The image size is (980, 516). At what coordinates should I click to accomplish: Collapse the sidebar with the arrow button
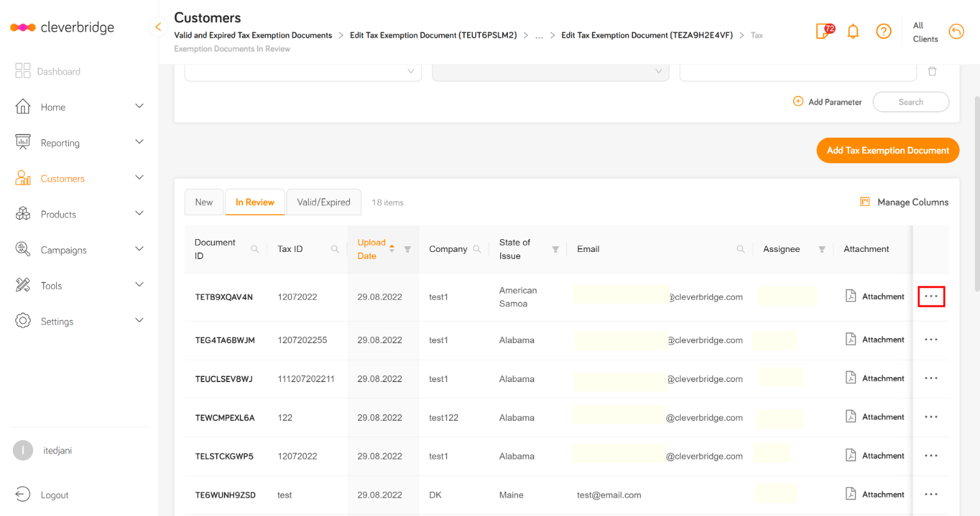coord(158,27)
